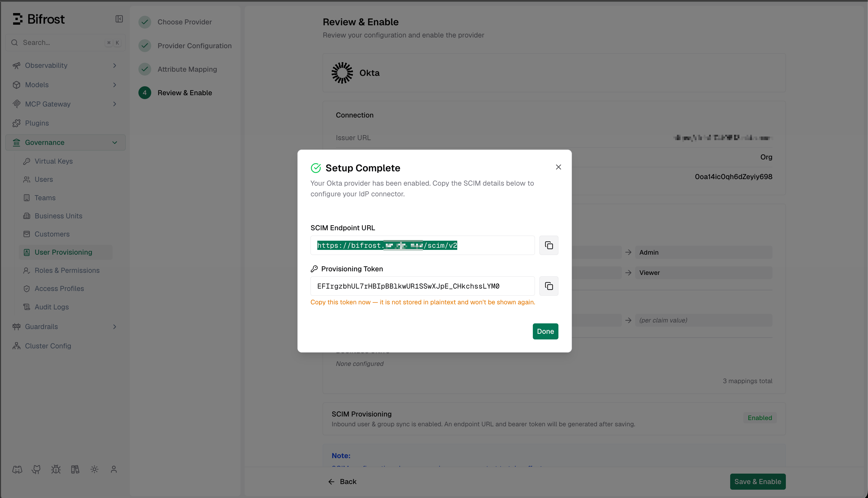The image size is (868, 498).
Task: Open Plugins page
Action: click(x=65, y=123)
